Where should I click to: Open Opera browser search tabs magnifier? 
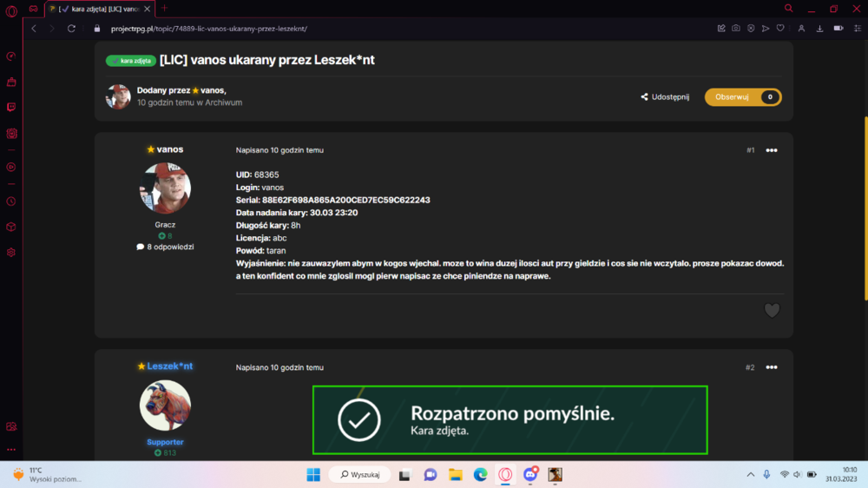(789, 9)
